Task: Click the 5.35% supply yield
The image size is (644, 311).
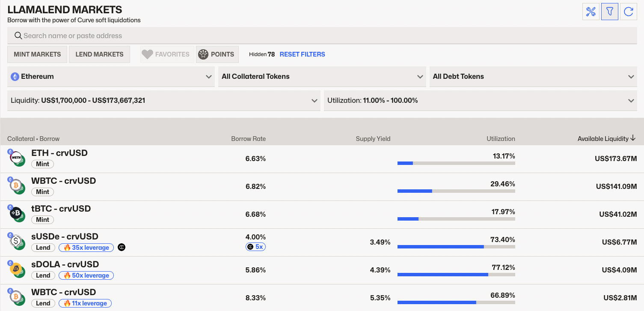Action: pyautogui.click(x=380, y=298)
